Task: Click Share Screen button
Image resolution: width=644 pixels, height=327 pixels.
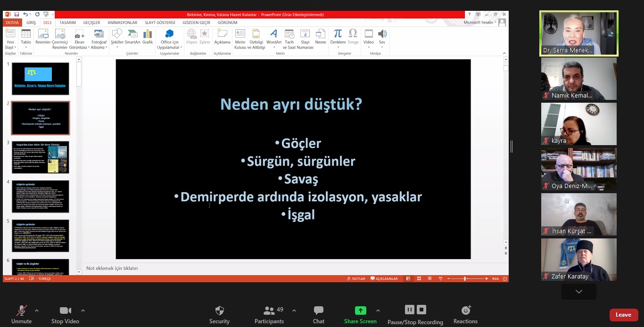Action: coord(360,315)
